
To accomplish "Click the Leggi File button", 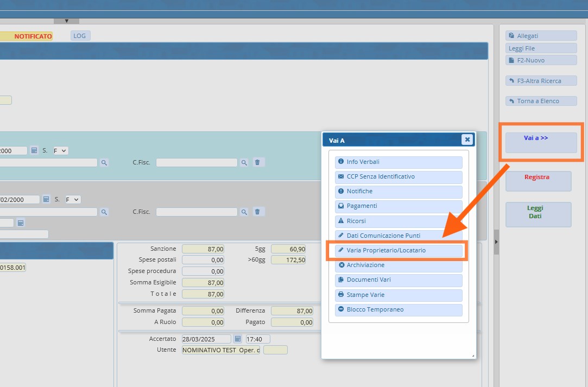I will point(541,48).
